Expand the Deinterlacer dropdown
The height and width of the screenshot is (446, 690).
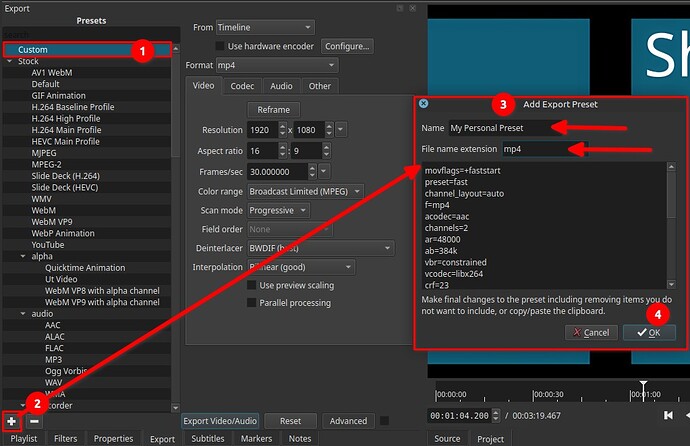pyautogui.click(x=320, y=247)
